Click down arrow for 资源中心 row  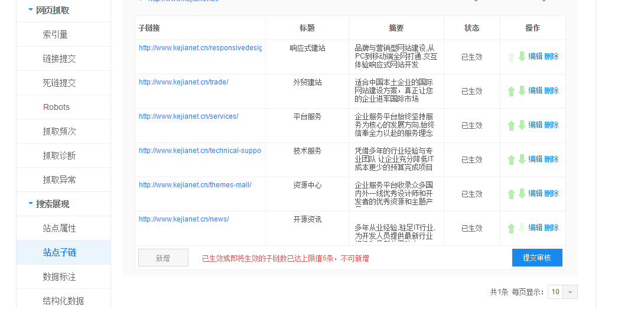[522, 194]
